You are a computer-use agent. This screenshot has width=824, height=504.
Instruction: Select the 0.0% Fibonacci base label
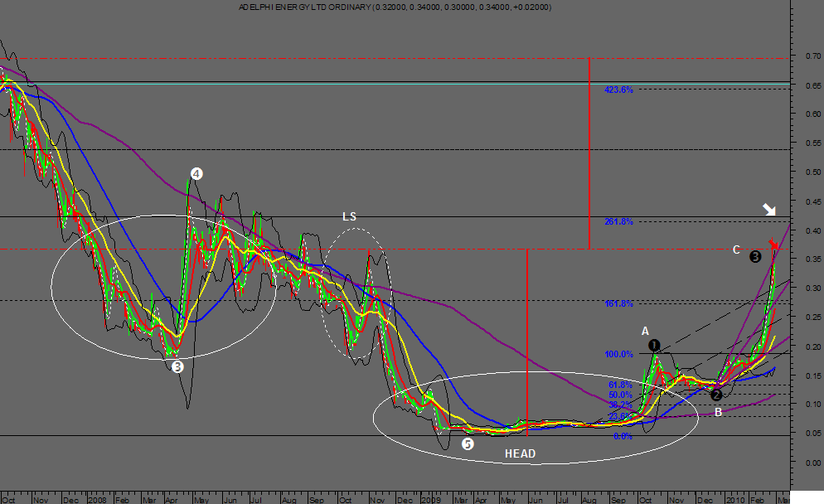point(623,437)
